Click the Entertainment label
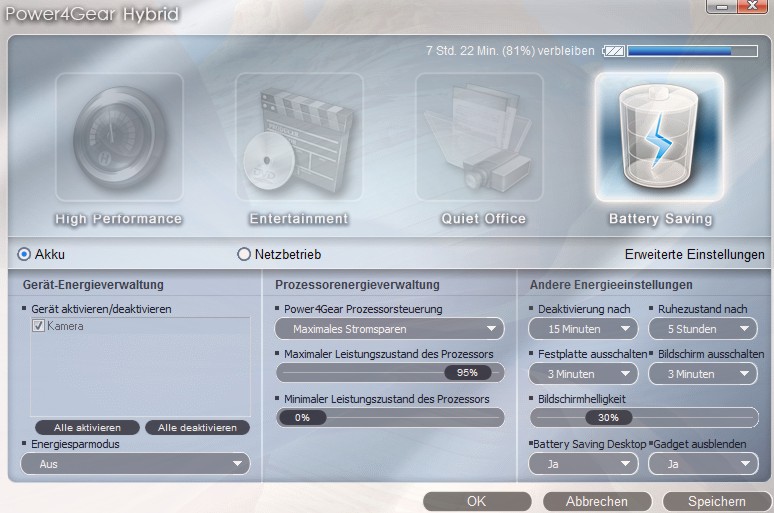The height and width of the screenshot is (513, 774). 299,219
